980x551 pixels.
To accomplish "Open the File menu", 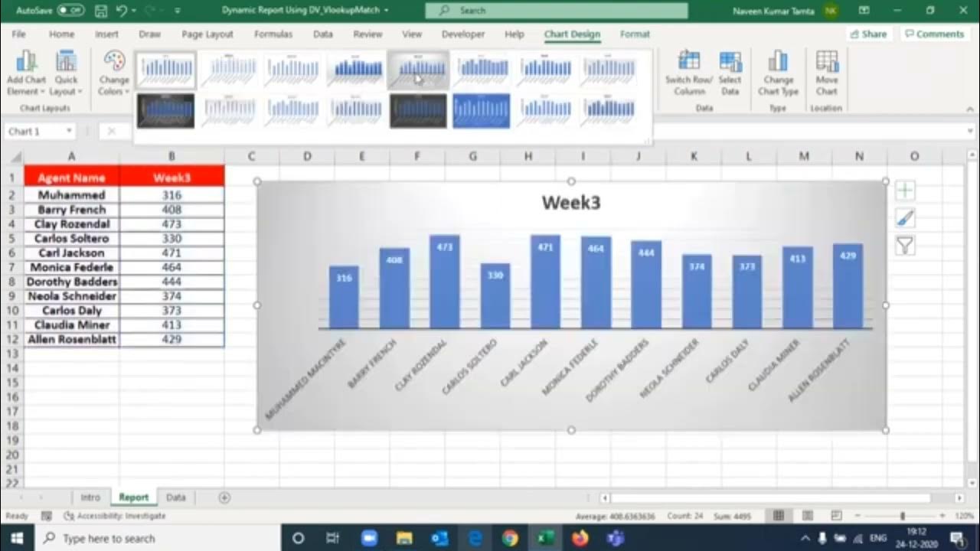I will pos(18,34).
